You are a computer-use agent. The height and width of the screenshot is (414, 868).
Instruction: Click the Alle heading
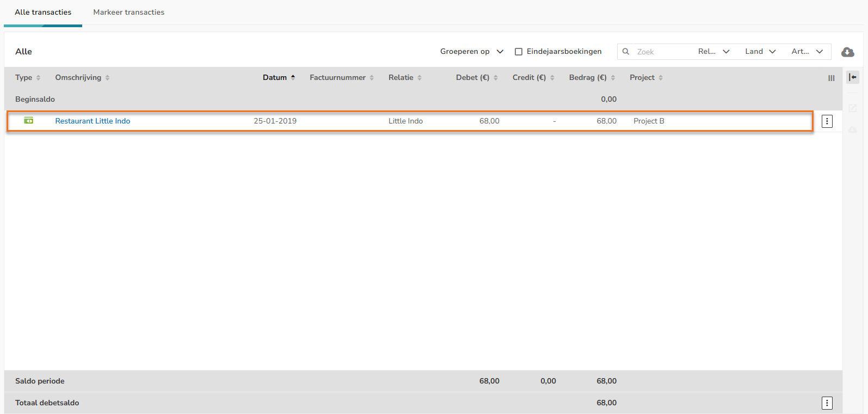pos(23,52)
